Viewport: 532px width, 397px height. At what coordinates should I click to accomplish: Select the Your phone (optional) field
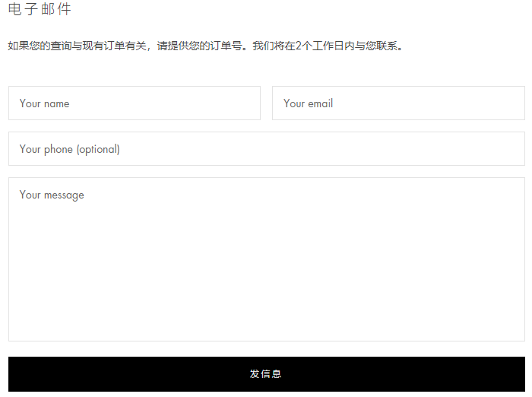pos(267,149)
